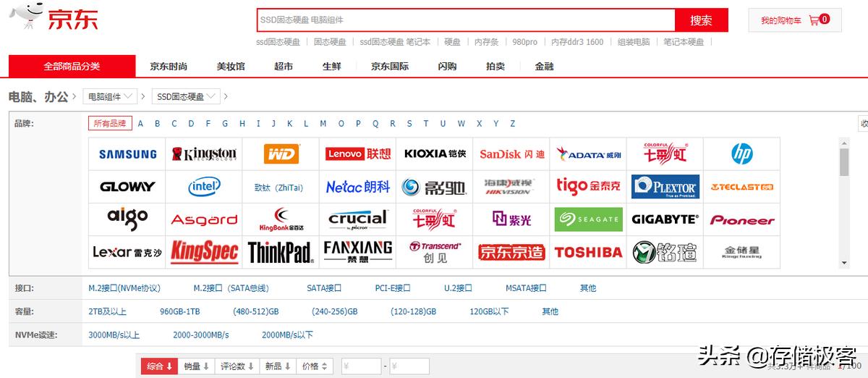Select the Pioneer brand logo
The height and width of the screenshot is (378, 868).
tap(742, 219)
